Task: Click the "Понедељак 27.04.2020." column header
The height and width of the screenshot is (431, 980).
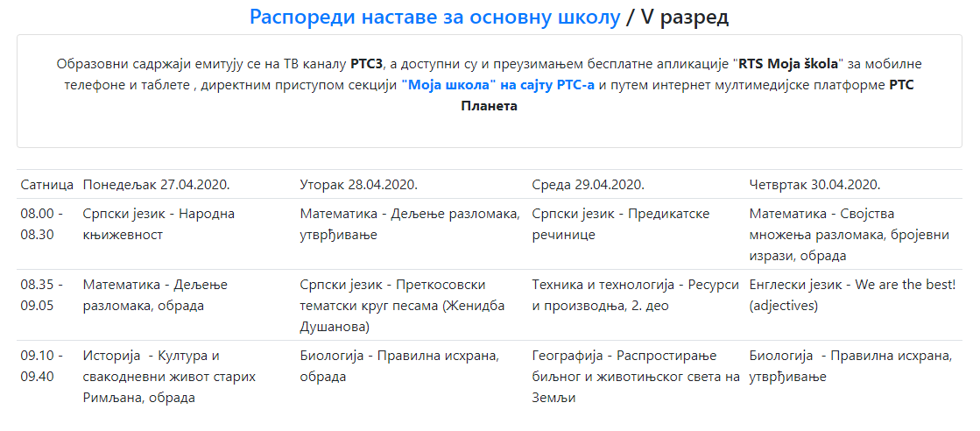Action: coord(155,185)
